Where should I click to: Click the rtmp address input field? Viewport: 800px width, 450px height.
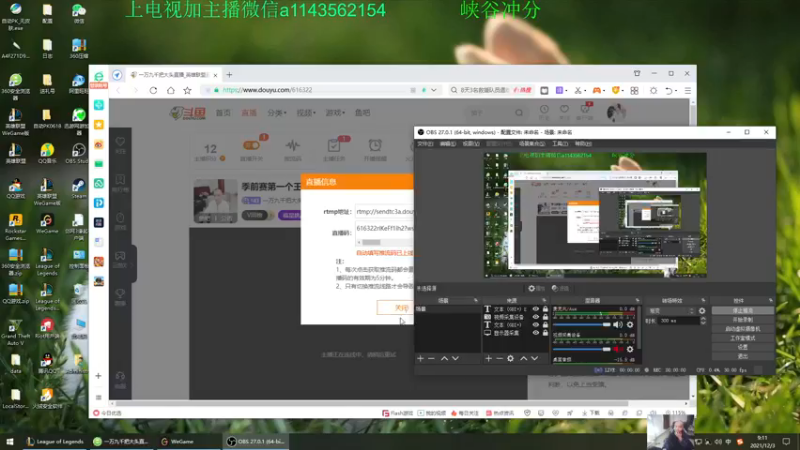384,211
